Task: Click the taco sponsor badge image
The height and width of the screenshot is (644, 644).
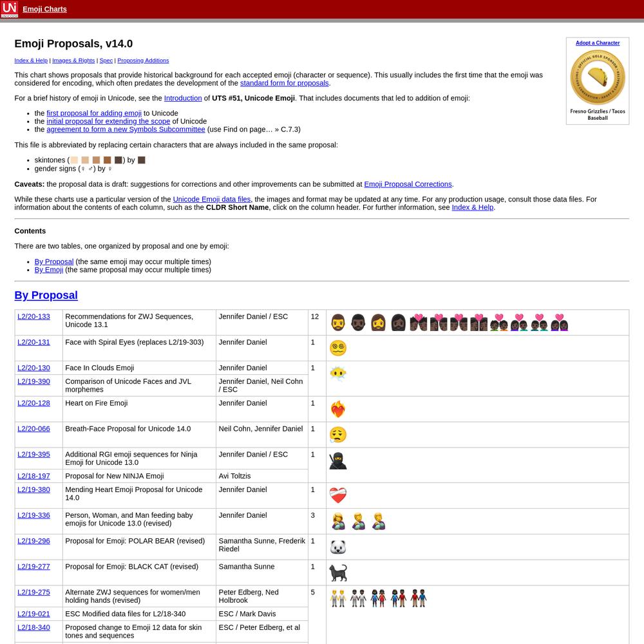Action: point(598,77)
